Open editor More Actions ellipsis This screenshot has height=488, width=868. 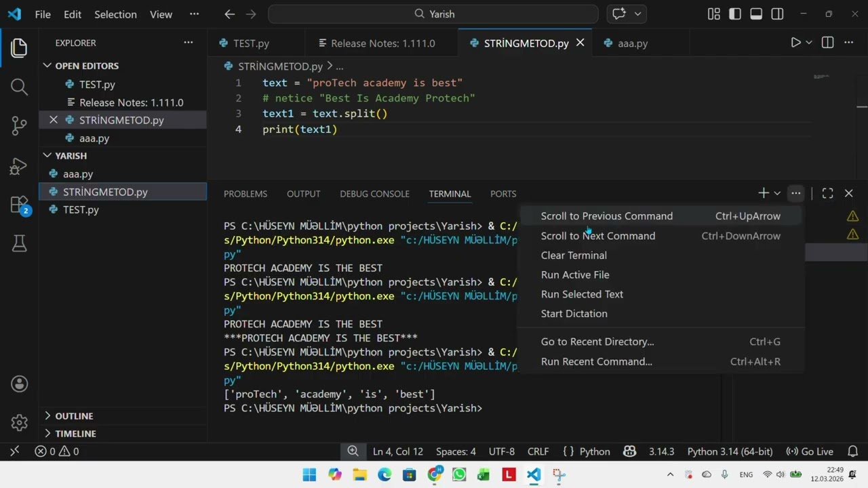click(848, 43)
